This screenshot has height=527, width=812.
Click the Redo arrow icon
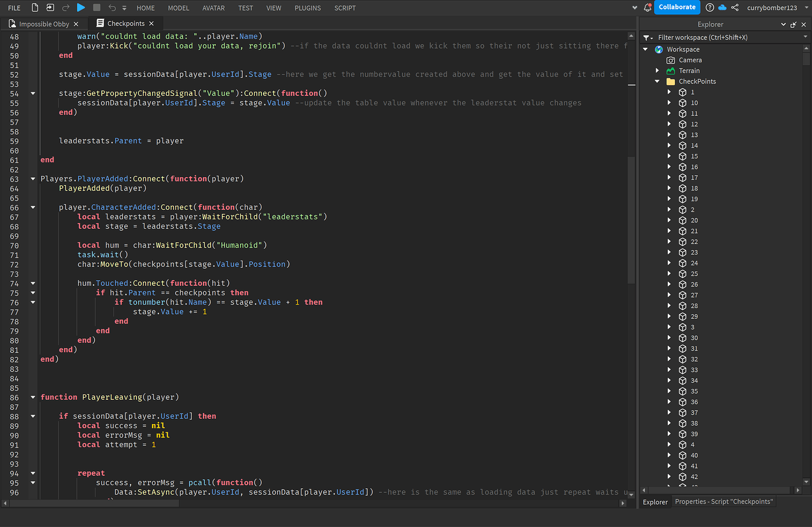(x=65, y=8)
